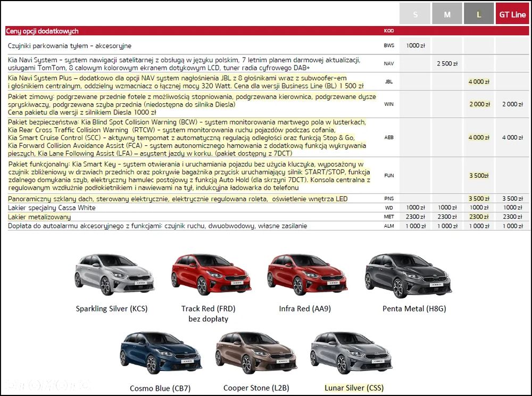Click 'Lakier specjalny Cassa White' row text
The image size is (532, 396).
(x=52, y=208)
